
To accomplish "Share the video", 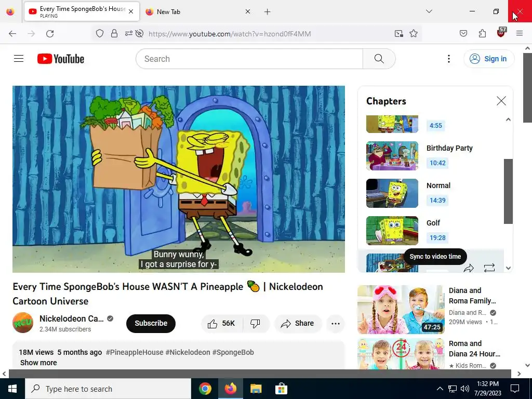I will pyautogui.click(x=298, y=323).
